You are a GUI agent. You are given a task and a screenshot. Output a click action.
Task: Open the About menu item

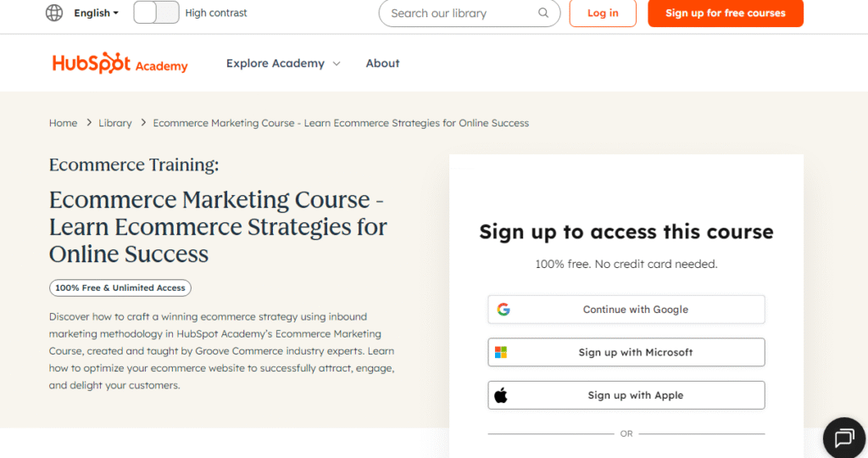click(x=382, y=64)
